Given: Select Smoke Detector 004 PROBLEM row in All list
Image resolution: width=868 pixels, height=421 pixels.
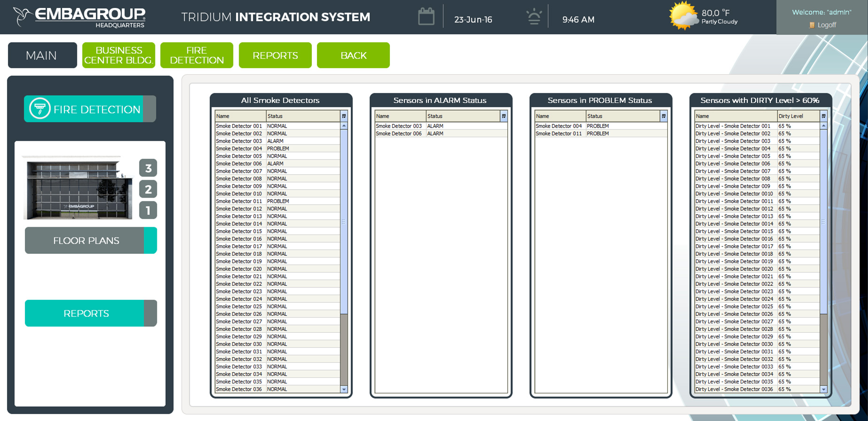Looking at the screenshot, I should tap(278, 148).
